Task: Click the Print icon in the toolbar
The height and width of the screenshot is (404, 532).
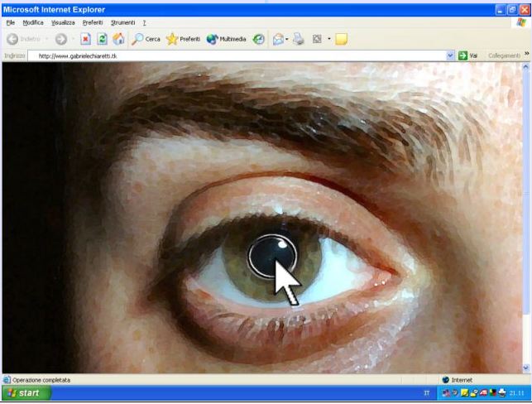Action: point(300,39)
